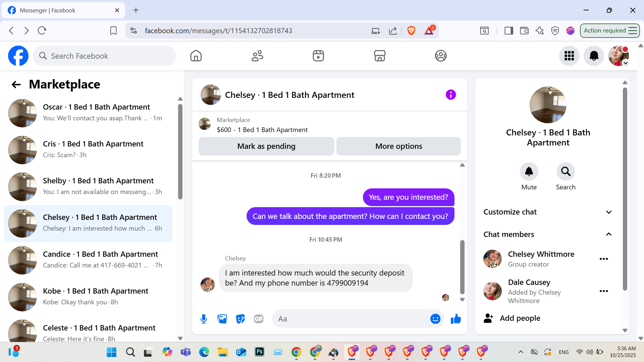
Task: Open Windows taskbar search
Action: pyautogui.click(x=130, y=352)
